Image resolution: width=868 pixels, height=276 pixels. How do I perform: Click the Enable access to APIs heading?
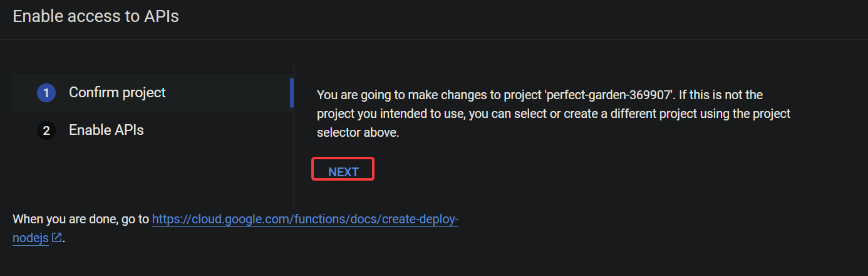pyautogui.click(x=96, y=16)
